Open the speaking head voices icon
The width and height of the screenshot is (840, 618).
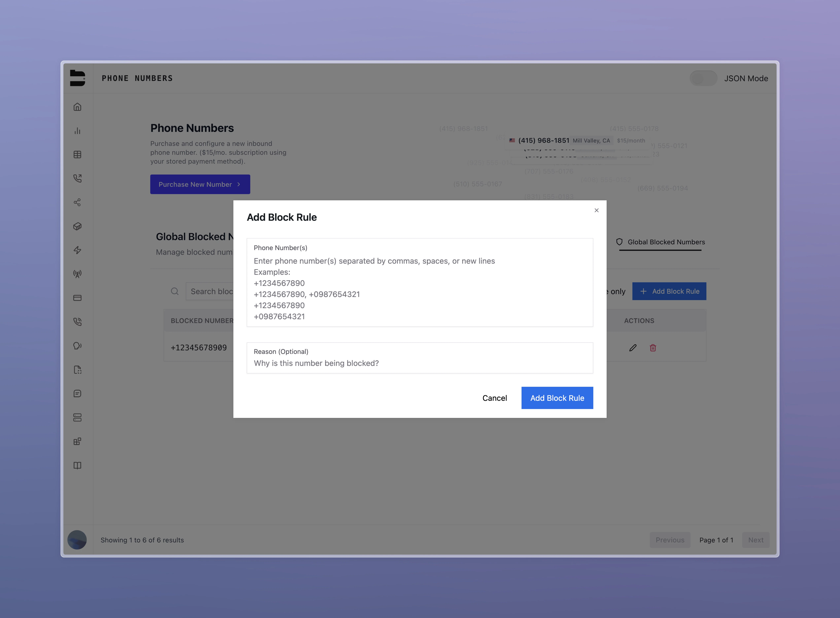point(77,346)
